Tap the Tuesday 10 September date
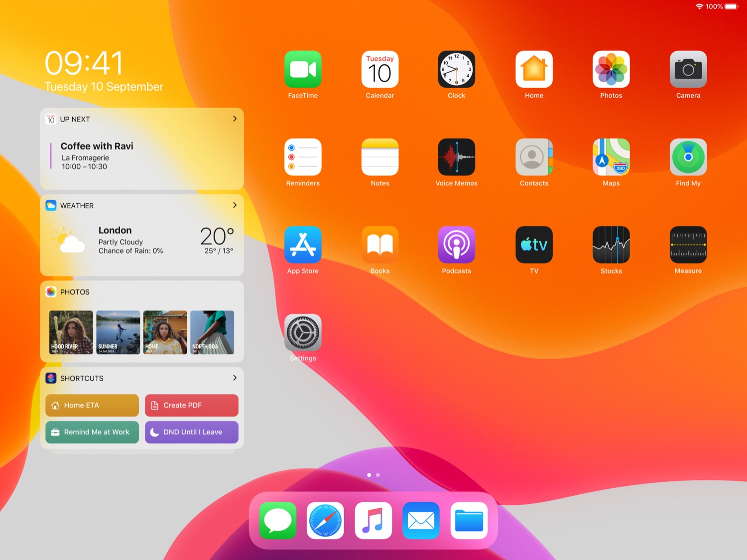Screen dimensions: 747x560 tap(104, 87)
